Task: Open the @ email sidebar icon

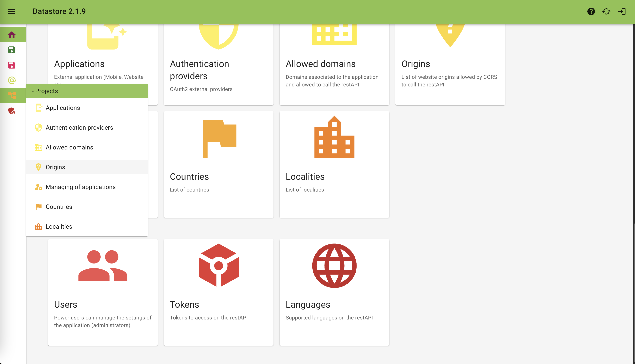Action: 12,80
